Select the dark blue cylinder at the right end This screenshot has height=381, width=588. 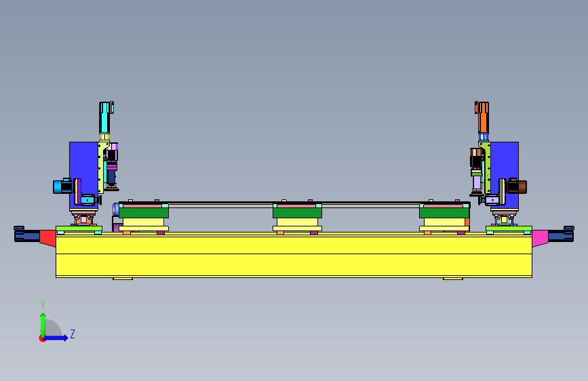pyautogui.click(x=561, y=235)
